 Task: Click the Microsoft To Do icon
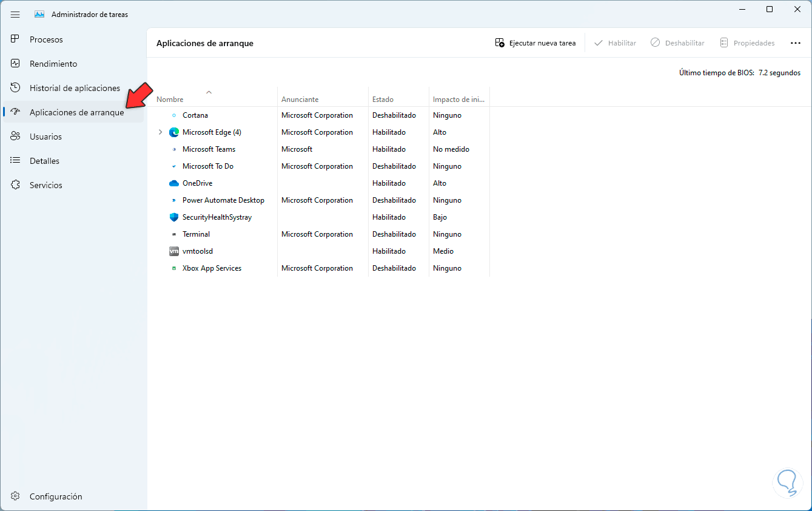coord(175,166)
